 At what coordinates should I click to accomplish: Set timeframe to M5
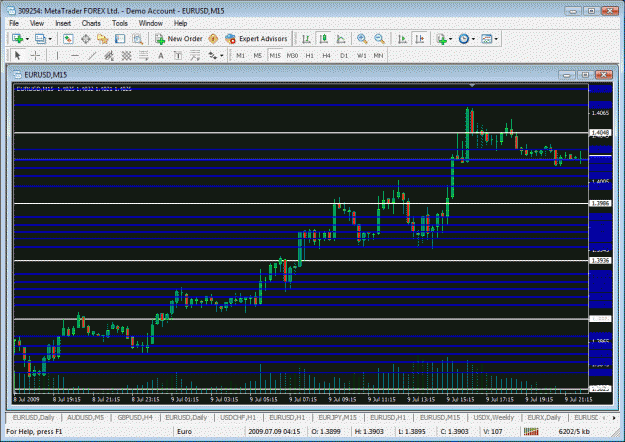(x=257, y=55)
